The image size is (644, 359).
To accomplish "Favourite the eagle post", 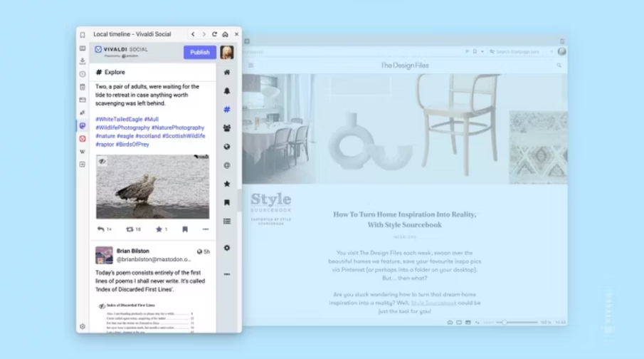I will pos(159,229).
